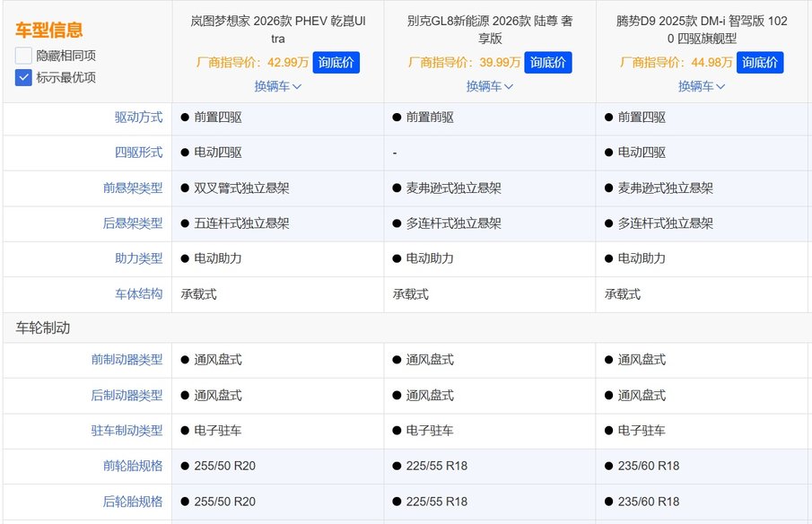The height and width of the screenshot is (524, 812).
Task: Select the 车轮制动 section header
Action: pyautogui.click(x=42, y=328)
